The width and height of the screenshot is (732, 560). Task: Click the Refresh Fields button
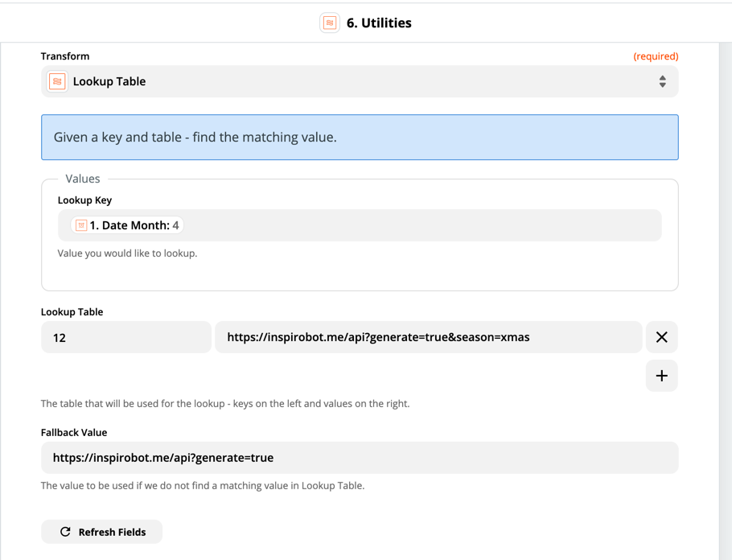pyautogui.click(x=102, y=532)
